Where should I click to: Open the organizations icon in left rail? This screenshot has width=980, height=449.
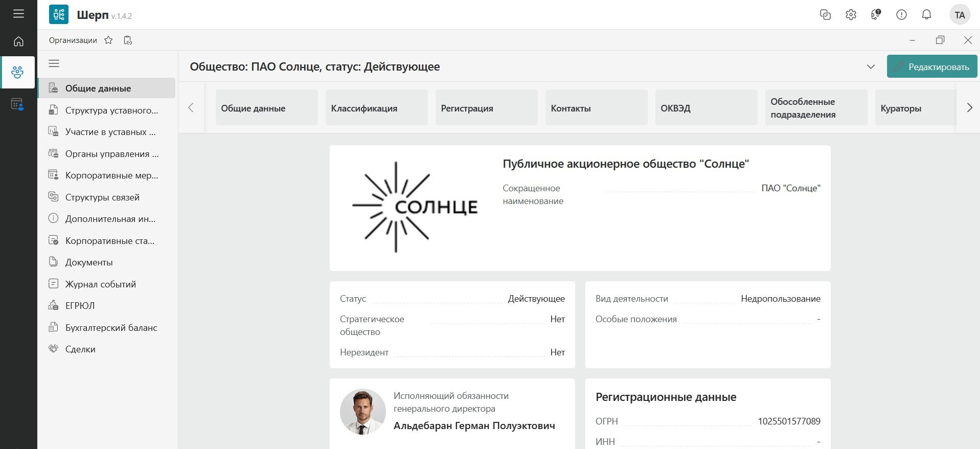coord(18,72)
